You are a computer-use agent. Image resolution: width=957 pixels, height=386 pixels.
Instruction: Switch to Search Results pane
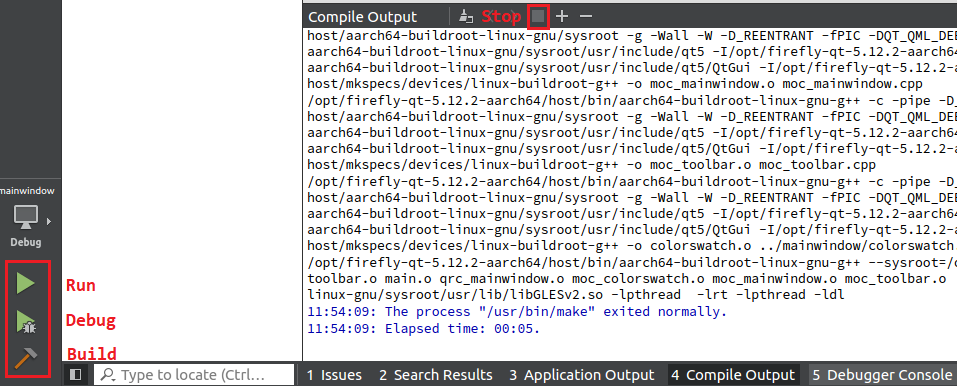click(x=436, y=375)
